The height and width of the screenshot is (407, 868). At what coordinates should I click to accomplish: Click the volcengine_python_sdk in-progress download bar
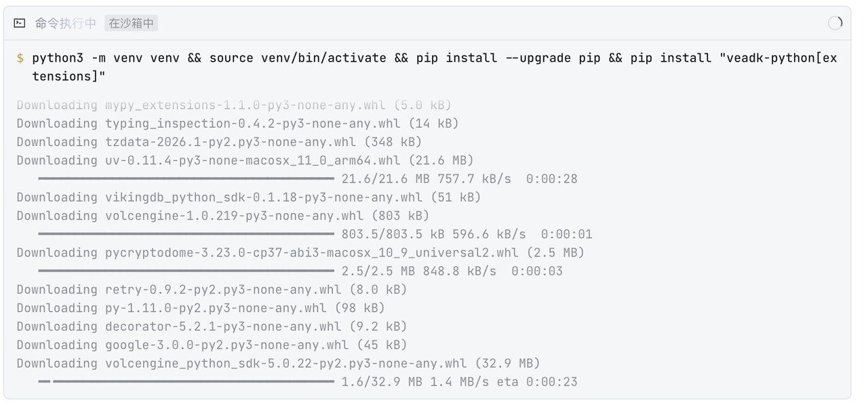[x=186, y=382]
